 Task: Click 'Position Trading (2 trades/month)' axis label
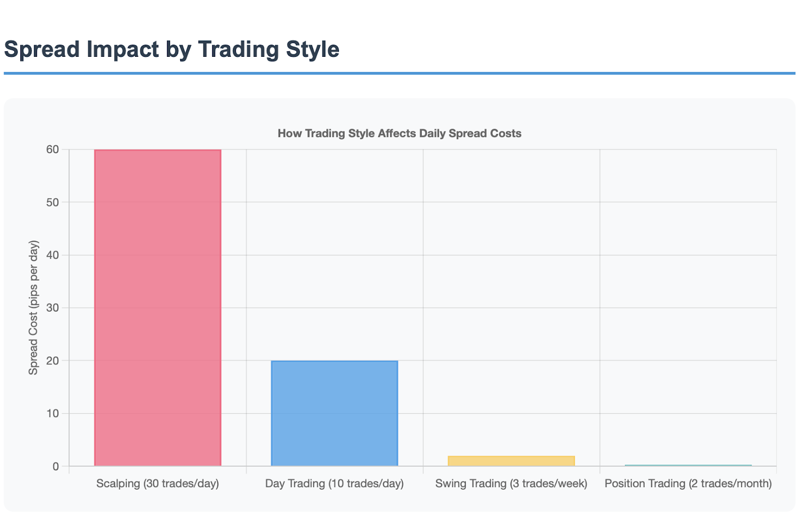[688, 484]
